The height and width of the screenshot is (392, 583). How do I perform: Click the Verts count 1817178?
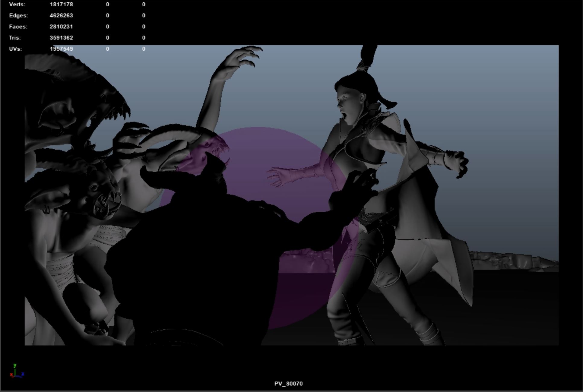click(x=61, y=5)
